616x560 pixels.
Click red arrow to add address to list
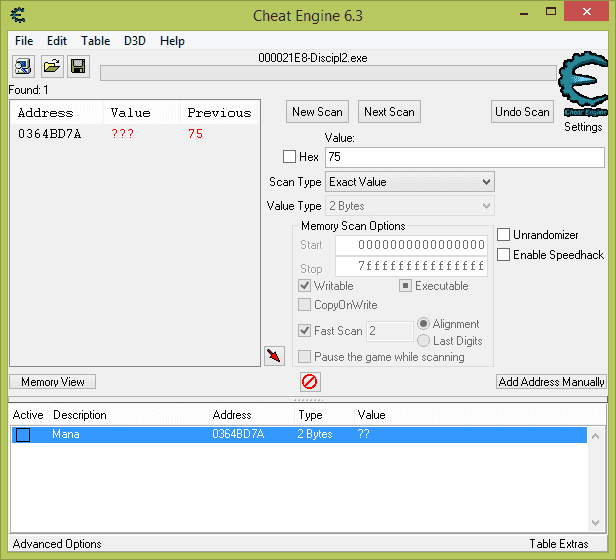tap(273, 355)
